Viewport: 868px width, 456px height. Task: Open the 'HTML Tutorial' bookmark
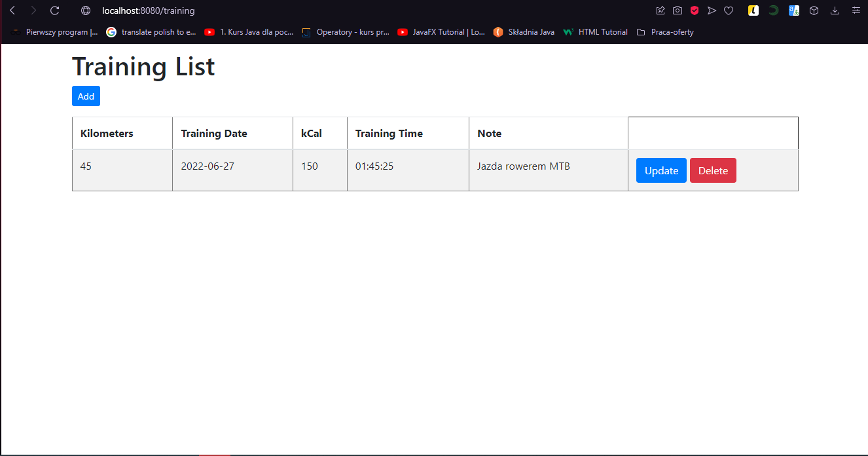[x=595, y=31]
